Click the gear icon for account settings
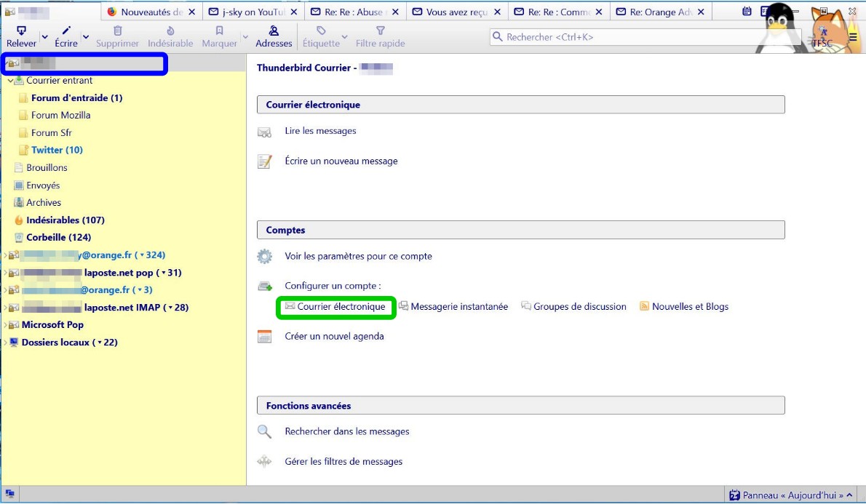Image resolution: width=866 pixels, height=504 pixels. coord(265,257)
